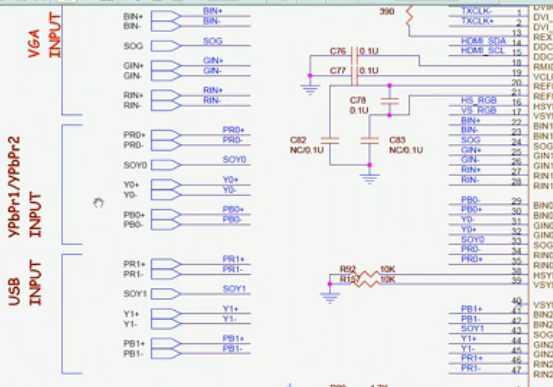Select the SOY1 input port symbol
The height and width of the screenshot is (387, 553).
[x=166, y=294]
